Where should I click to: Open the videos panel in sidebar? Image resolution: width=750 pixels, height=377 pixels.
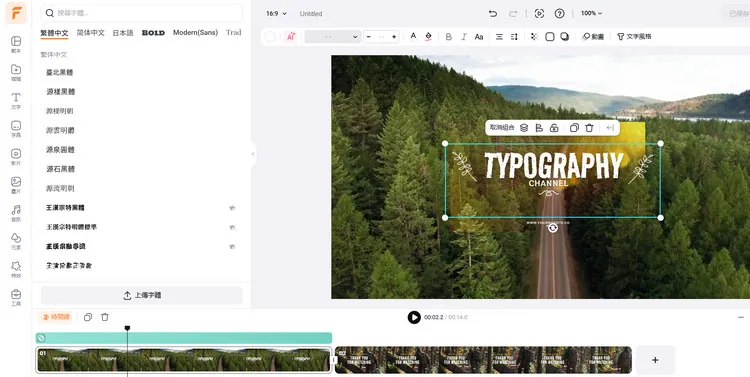(16, 157)
